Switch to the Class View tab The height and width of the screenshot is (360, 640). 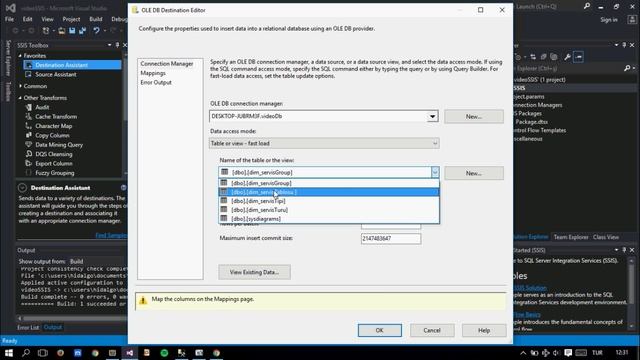point(606,237)
